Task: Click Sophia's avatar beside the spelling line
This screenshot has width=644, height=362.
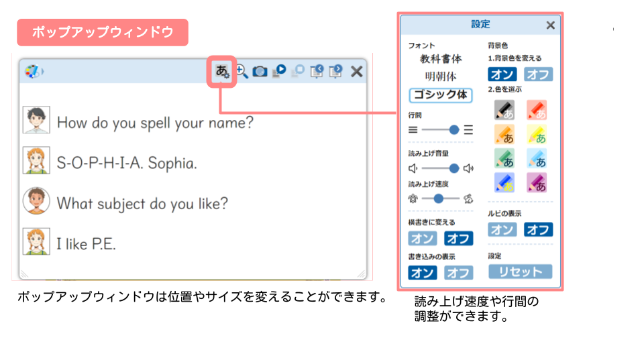Action: (36, 162)
